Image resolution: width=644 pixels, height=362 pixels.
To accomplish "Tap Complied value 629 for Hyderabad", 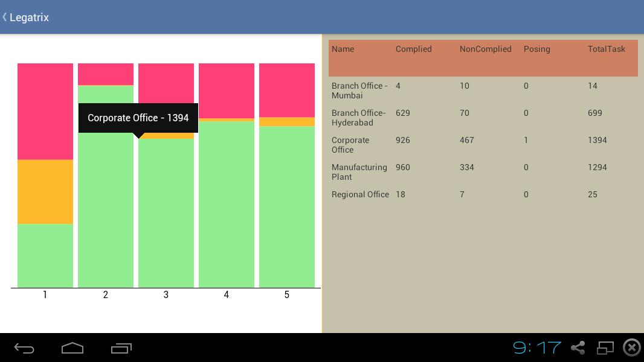I will [x=402, y=113].
